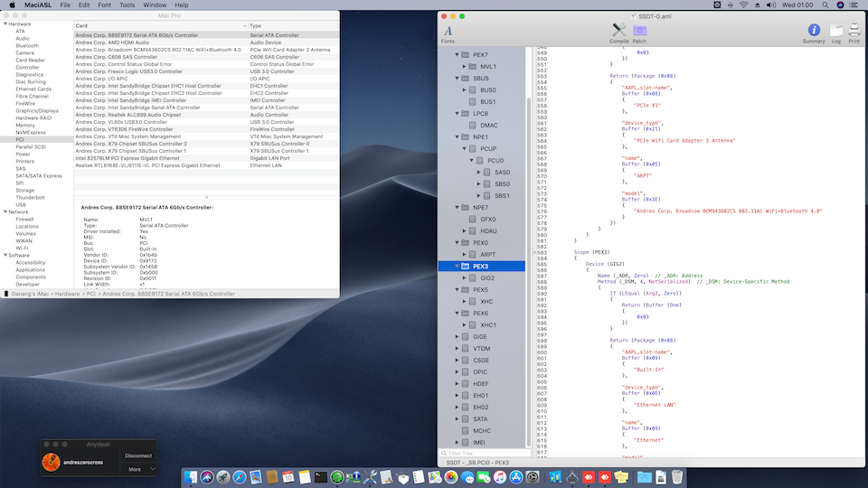868x488 pixels.
Task: Open the Font menu in menu bar
Action: 102,5
